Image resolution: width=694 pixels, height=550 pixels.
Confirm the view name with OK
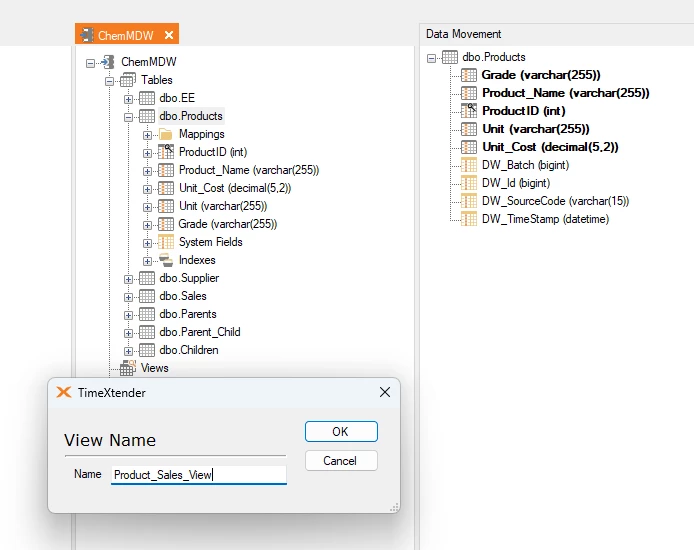(x=341, y=431)
